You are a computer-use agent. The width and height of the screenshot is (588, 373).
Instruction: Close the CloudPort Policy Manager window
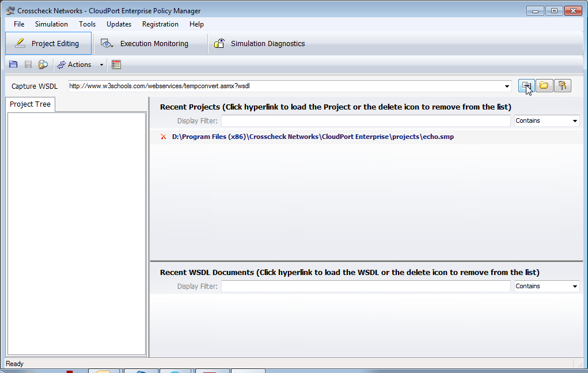(x=573, y=11)
